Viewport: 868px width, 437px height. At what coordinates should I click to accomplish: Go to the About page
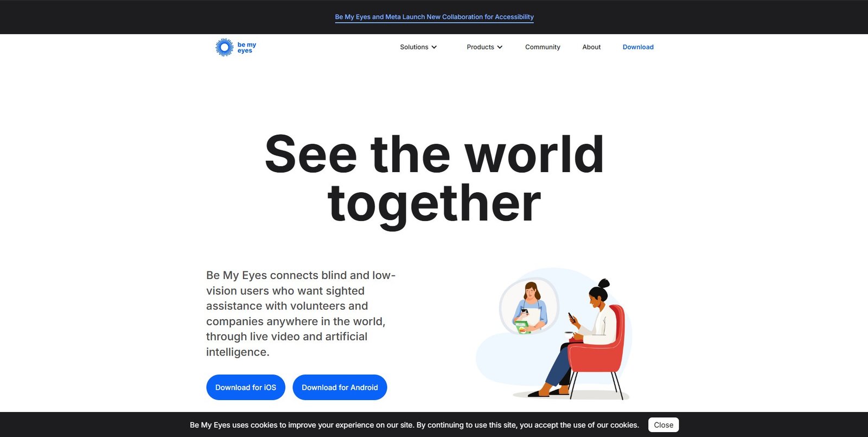tap(591, 47)
